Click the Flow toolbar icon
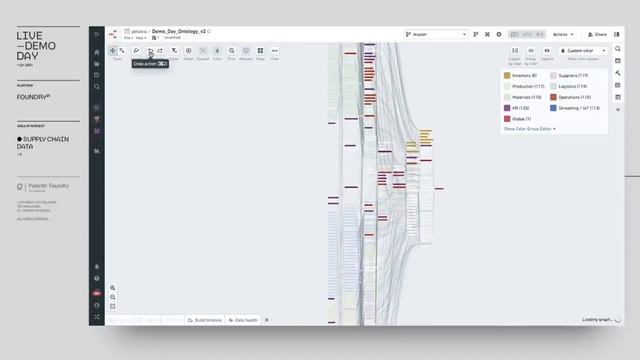 click(275, 51)
